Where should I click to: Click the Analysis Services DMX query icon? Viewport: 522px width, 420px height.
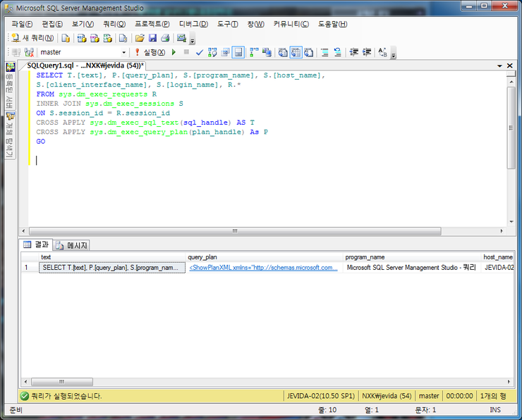(x=95, y=38)
